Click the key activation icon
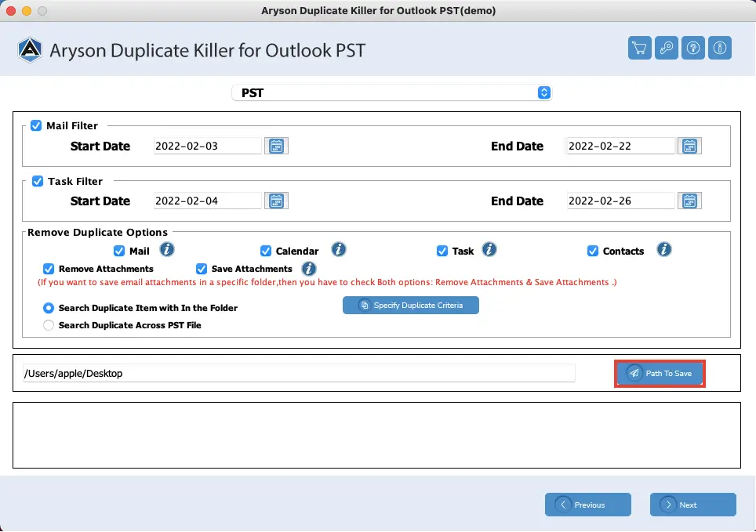756x532 pixels. point(667,48)
